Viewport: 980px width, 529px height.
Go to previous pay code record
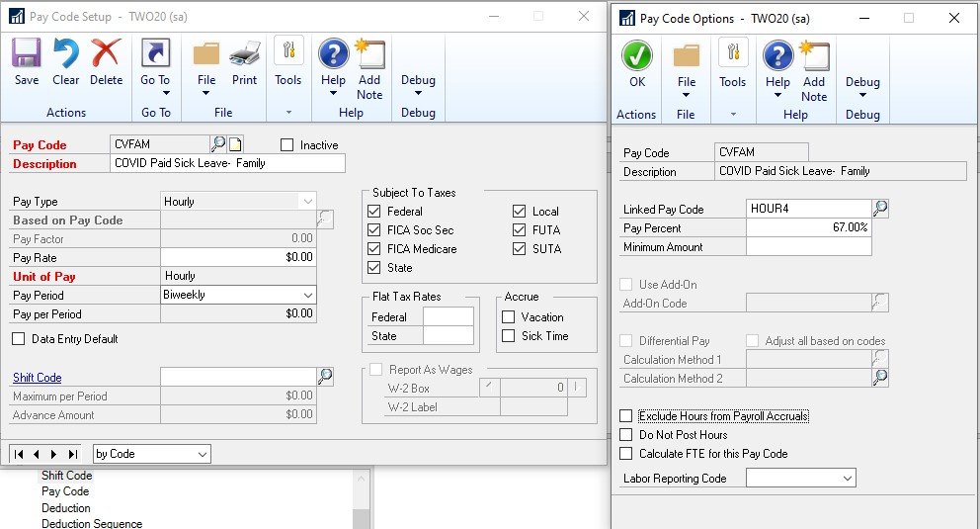[x=37, y=454]
